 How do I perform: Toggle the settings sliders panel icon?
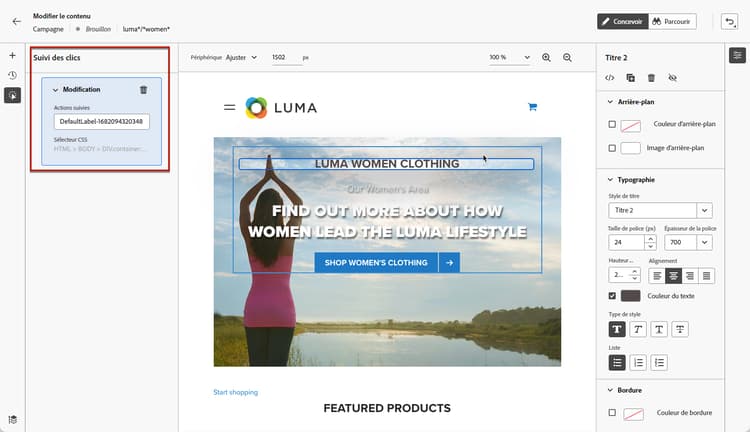(737, 55)
